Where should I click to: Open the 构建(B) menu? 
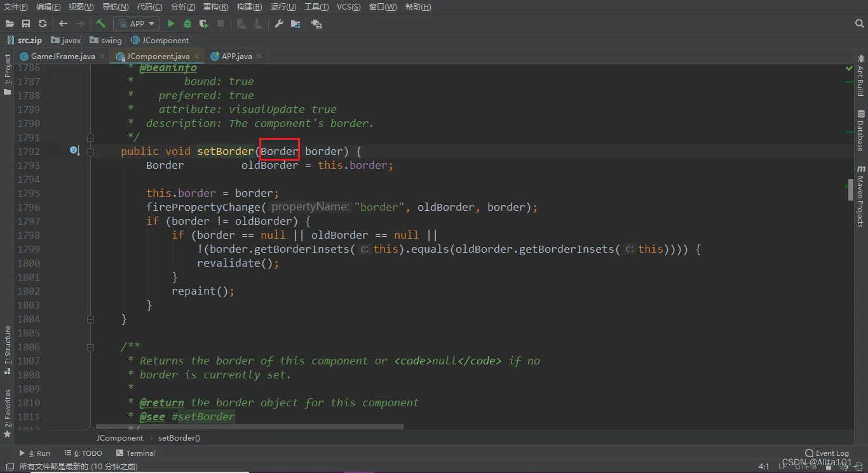click(249, 7)
